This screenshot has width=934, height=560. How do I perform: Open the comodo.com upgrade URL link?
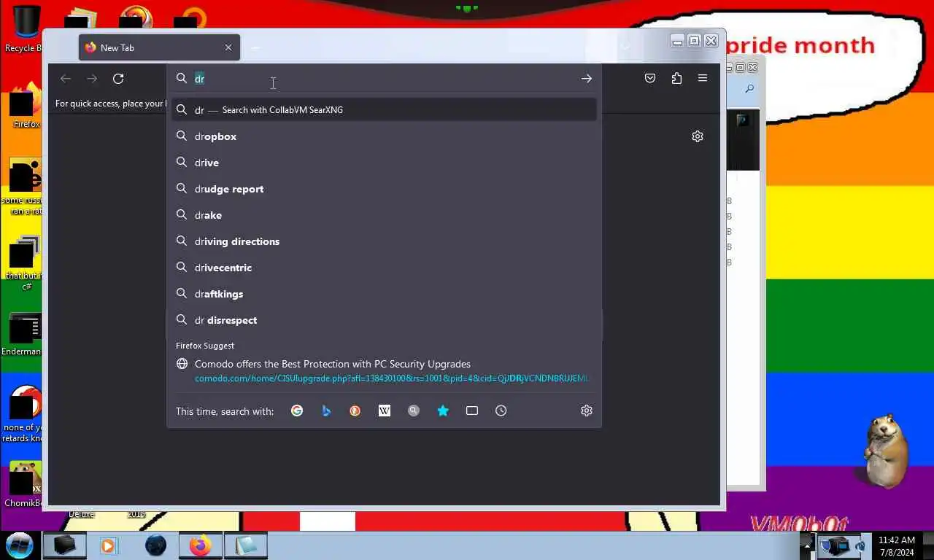tap(391, 378)
